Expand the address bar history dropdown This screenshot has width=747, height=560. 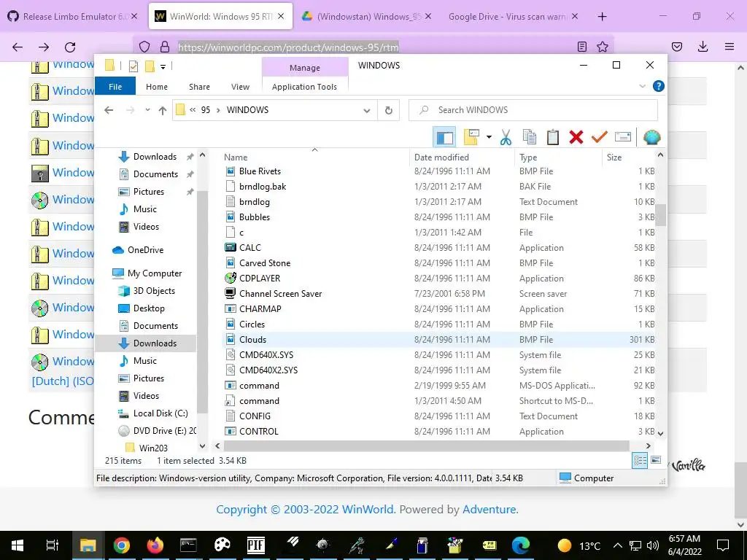tap(367, 111)
